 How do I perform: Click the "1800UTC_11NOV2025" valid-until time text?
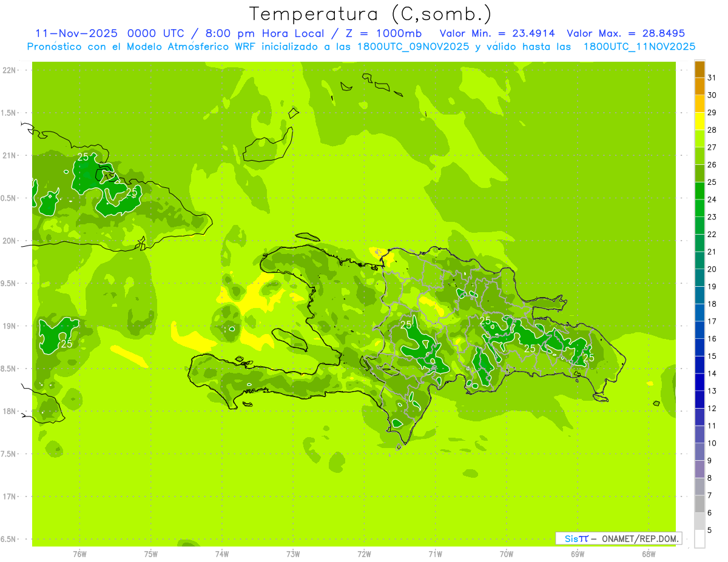click(639, 47)
